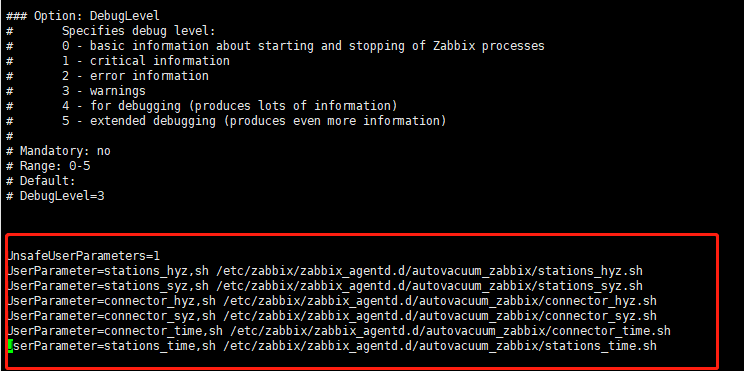Screen dimensions: 744x371
Task: Click the stations_hyz.sh path text
Action: tap(430, 271)
